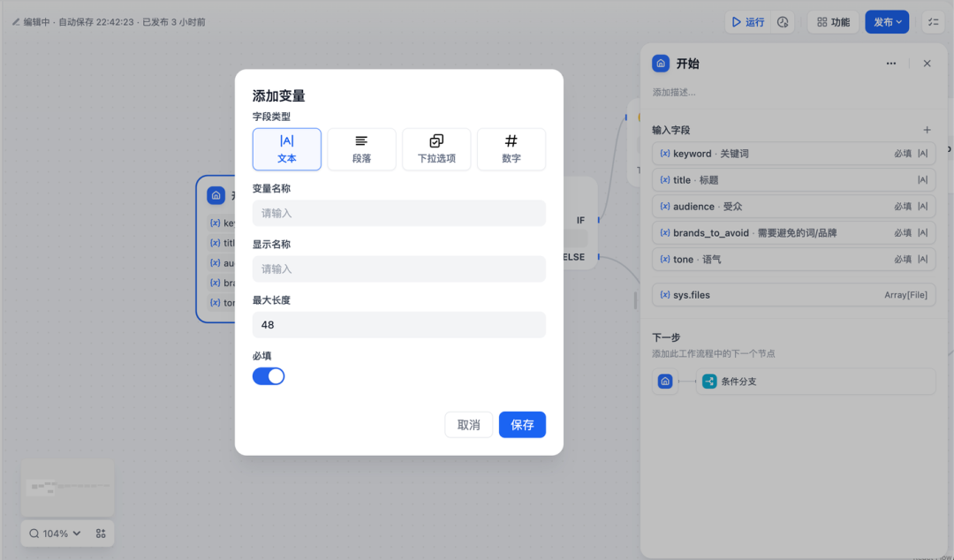The image size is (954, 560).
Task: Organize nodes with layout icon
Action: pyautogui.click(x=101, y=534)
